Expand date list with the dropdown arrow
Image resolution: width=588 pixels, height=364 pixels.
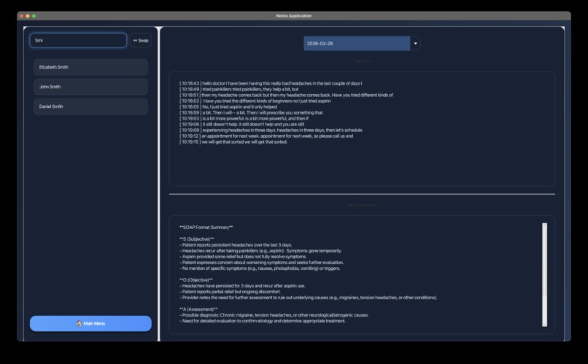415,44
